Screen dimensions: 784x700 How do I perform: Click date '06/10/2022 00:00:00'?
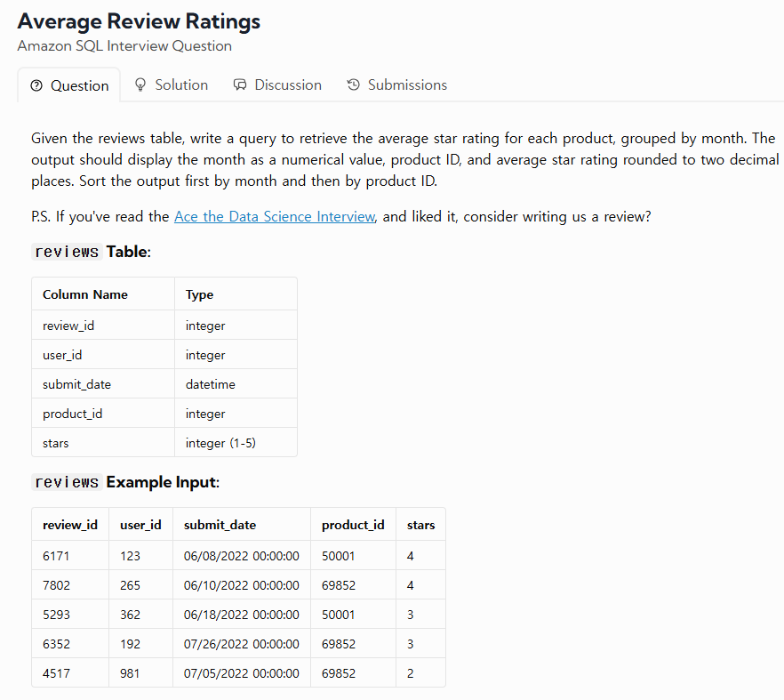click(x=242, y=585)
